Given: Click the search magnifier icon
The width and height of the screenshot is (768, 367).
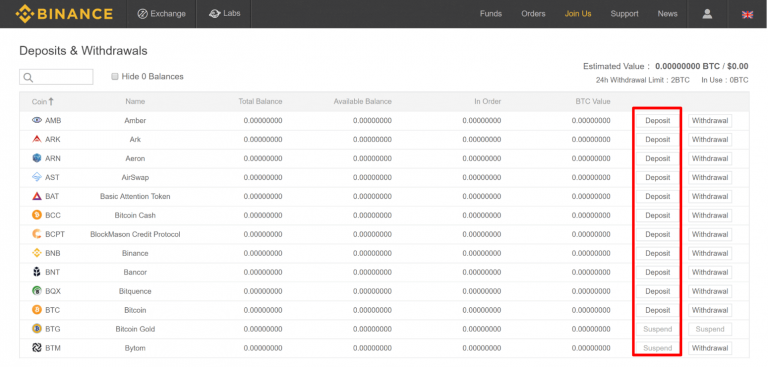Looking at the screenshot, I should tap(28, 77).
